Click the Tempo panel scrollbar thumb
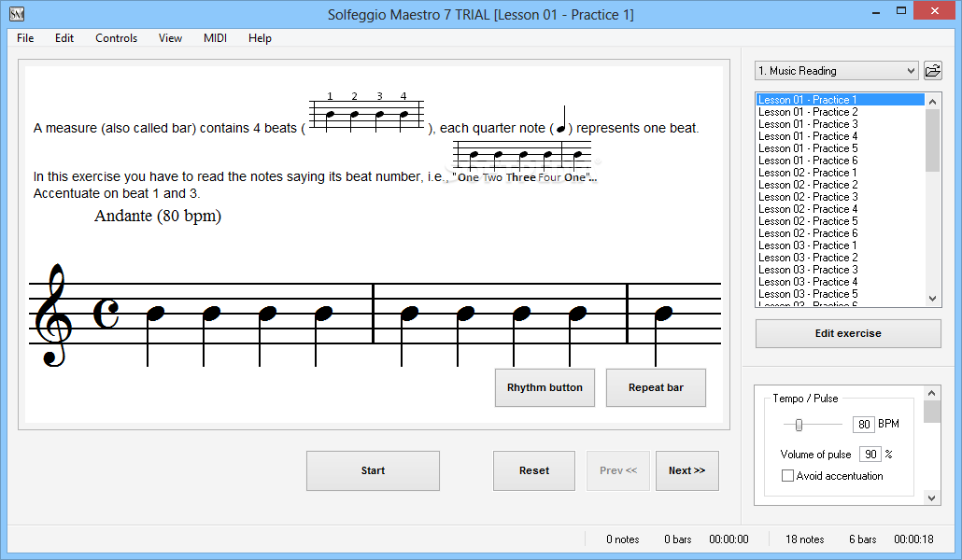Image resolution: width=962 pixels, height=560 pixels. (931, 412)
